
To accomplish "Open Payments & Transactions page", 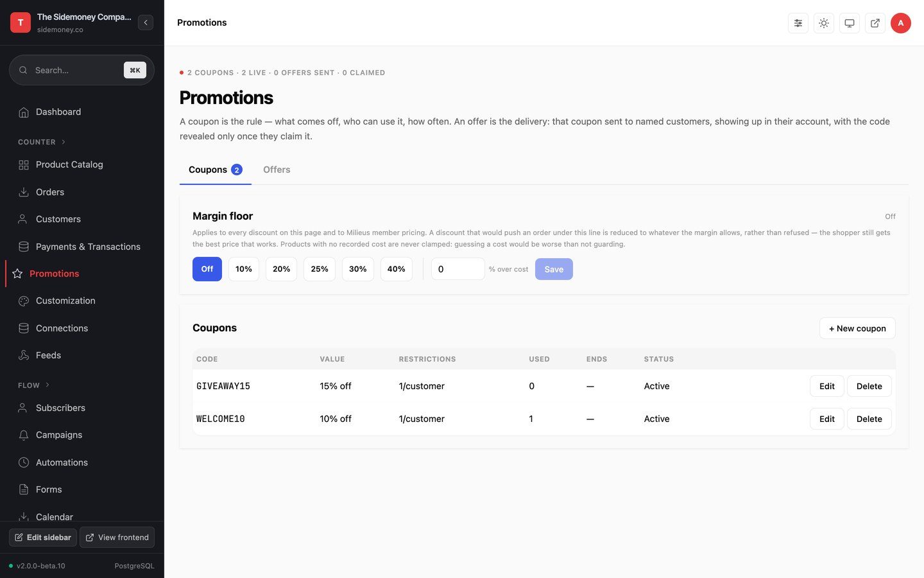I will [x=81, y=247].
